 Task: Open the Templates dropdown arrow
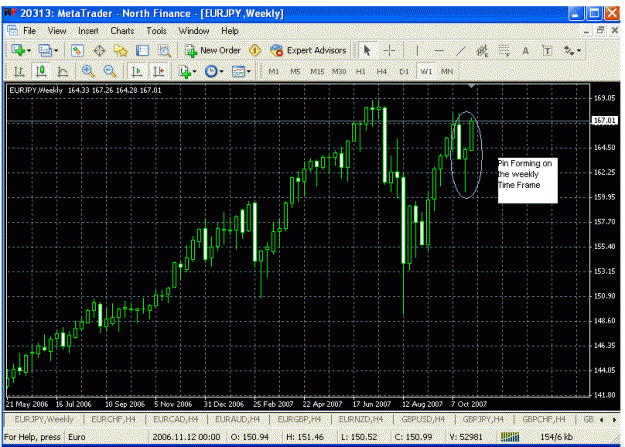point(249,72)
